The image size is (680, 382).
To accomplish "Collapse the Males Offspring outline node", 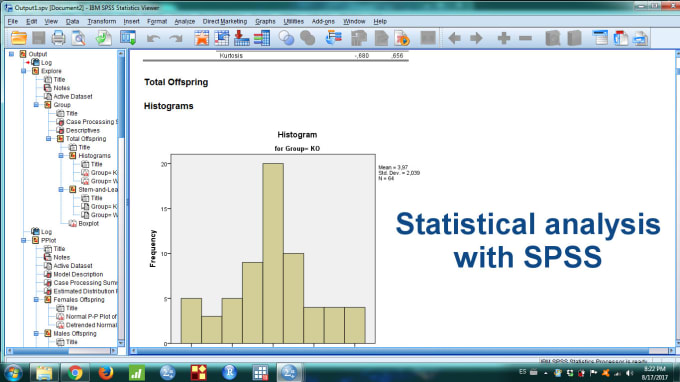I will [36, 333].
